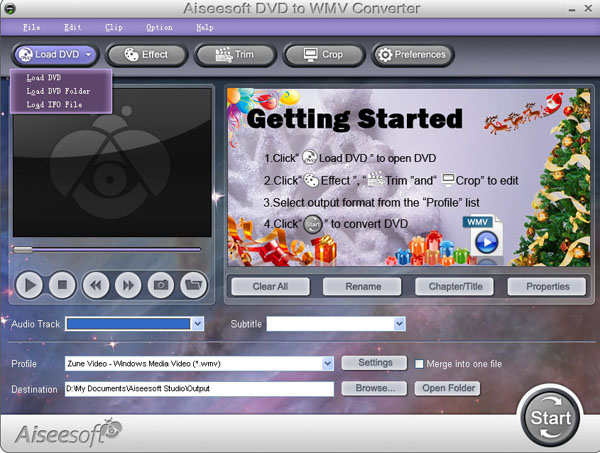Select Load DVD from the dropdown menu
This screenshot has width=600, height=453.
coord(44,78)
